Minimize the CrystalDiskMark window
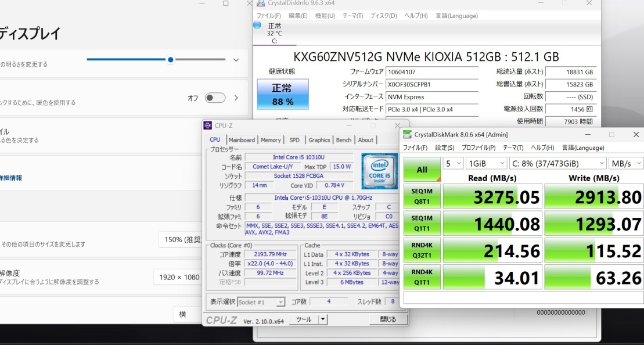Image resolution: width=644 pixels, height=345 pixels. tap(588, 134)
